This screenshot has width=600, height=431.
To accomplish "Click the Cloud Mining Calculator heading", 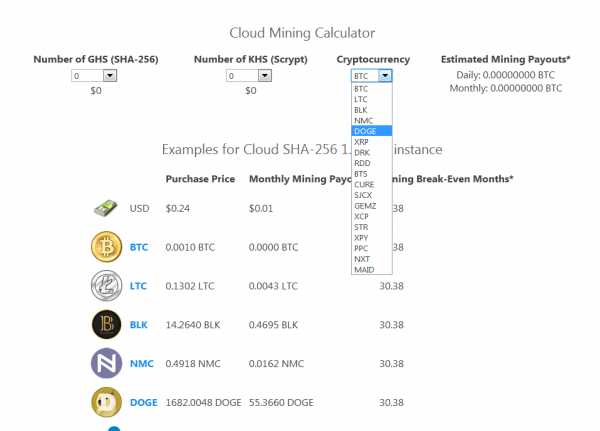I will [x=302, y=33].
